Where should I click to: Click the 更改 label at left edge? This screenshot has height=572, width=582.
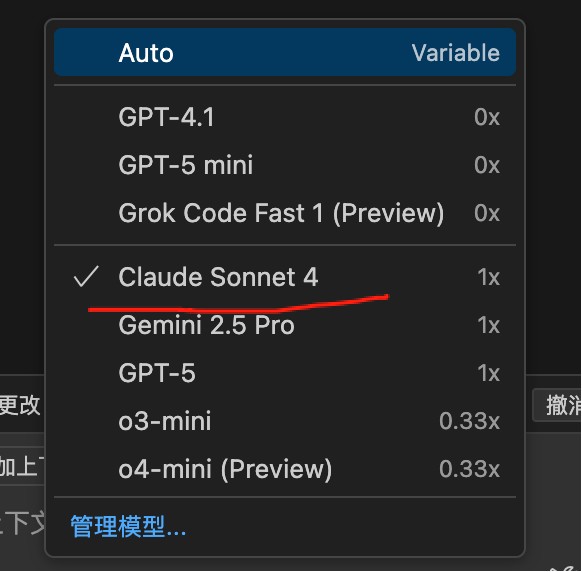20,405
